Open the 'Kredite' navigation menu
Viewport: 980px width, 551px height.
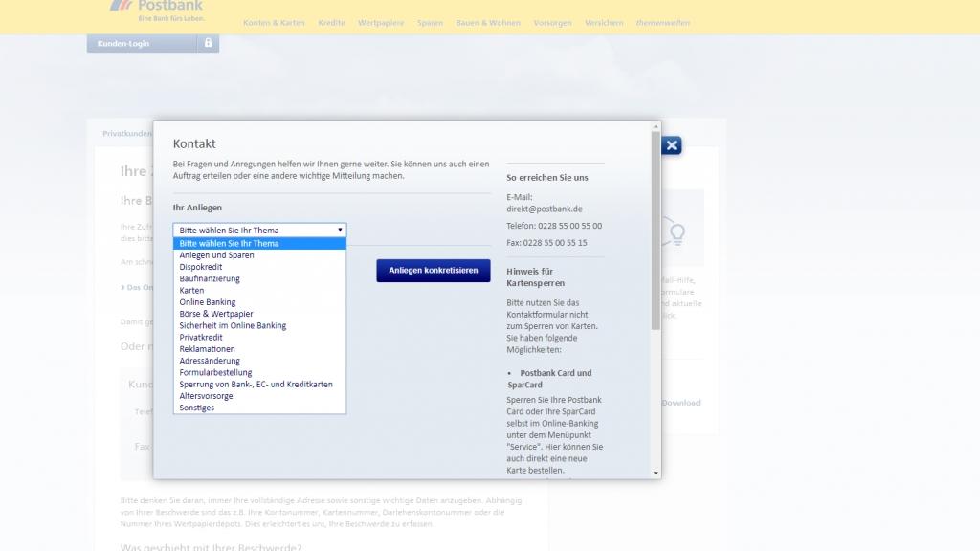(331, 23)
